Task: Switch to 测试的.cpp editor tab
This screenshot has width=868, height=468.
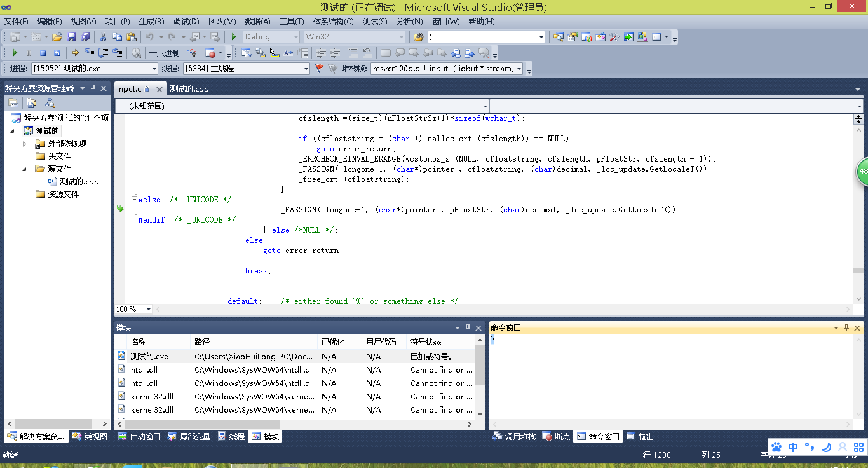Action: click(189, 89)
